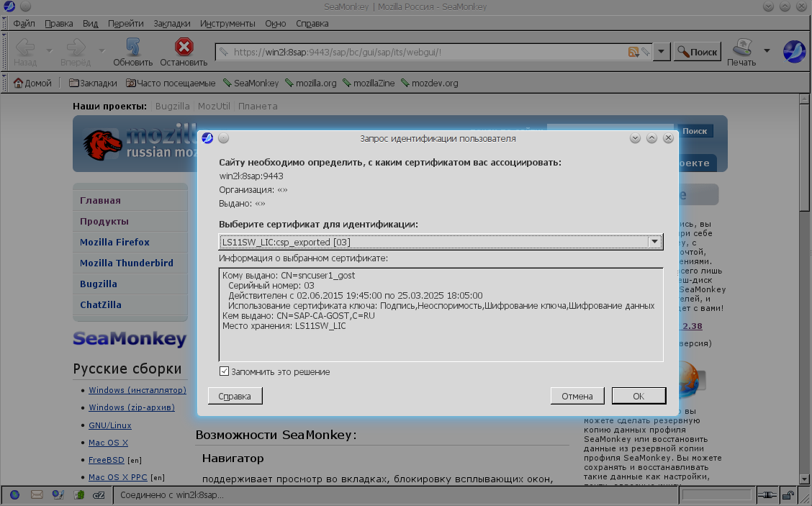Viewport: 812px width, 506px height.
Task: Expand the address bar history dropdown arrow
Action: pyautogui.click(x=662, y=52)
